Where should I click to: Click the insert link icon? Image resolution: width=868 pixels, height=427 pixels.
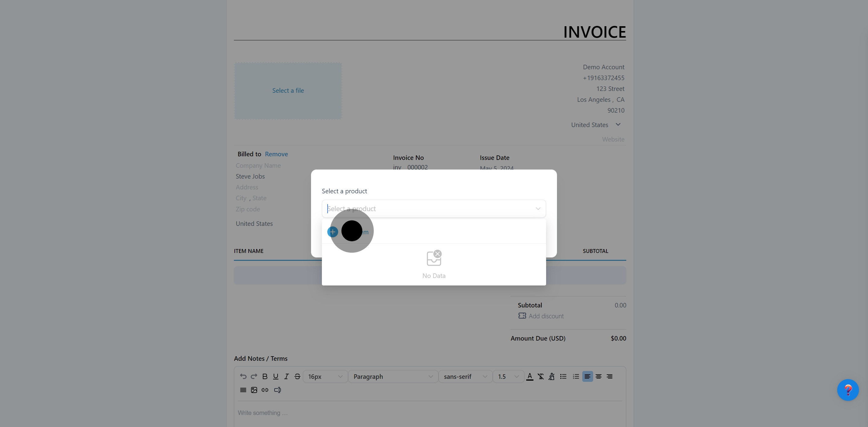265,390
